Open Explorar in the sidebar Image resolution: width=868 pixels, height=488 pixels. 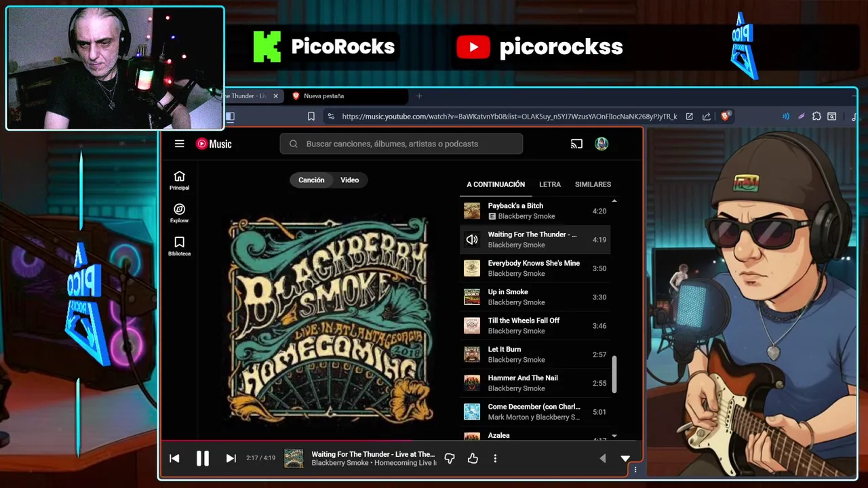tap(179, 213)
